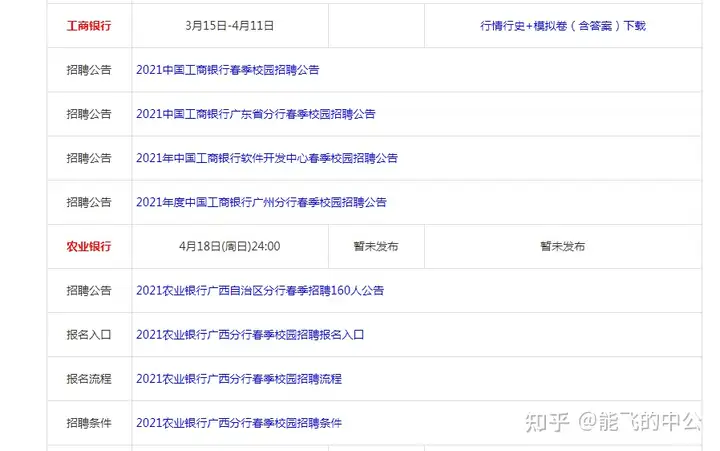This screenshot has height=451, width=720.
Task: Select the 3月15日-4月11日 date cell
Action: (230, 26)
